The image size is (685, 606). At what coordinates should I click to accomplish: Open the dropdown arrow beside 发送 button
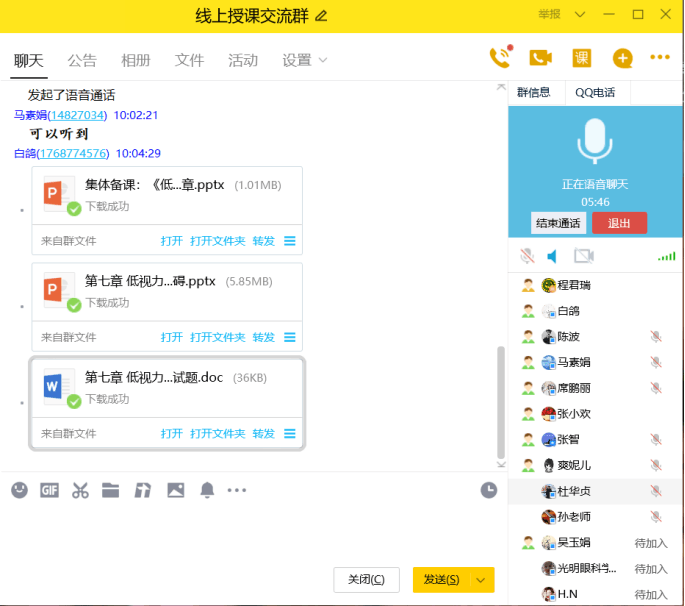click(x=482, y=580)
